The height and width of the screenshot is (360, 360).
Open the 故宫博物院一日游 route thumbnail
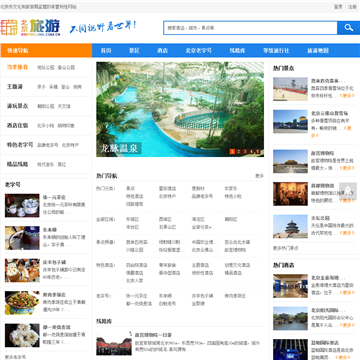coord(114,343)
